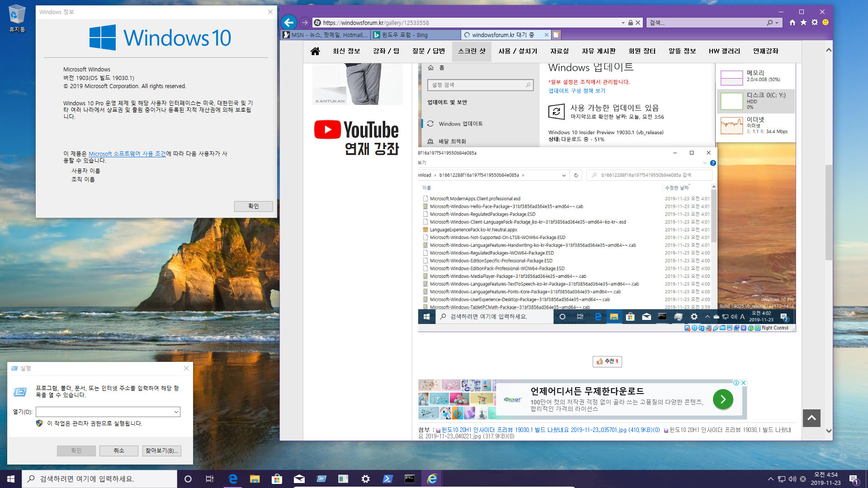Open the 연재강좌 menu
Image resolution: width=868 pixels, height=488 pixels.
coord(766,51)
